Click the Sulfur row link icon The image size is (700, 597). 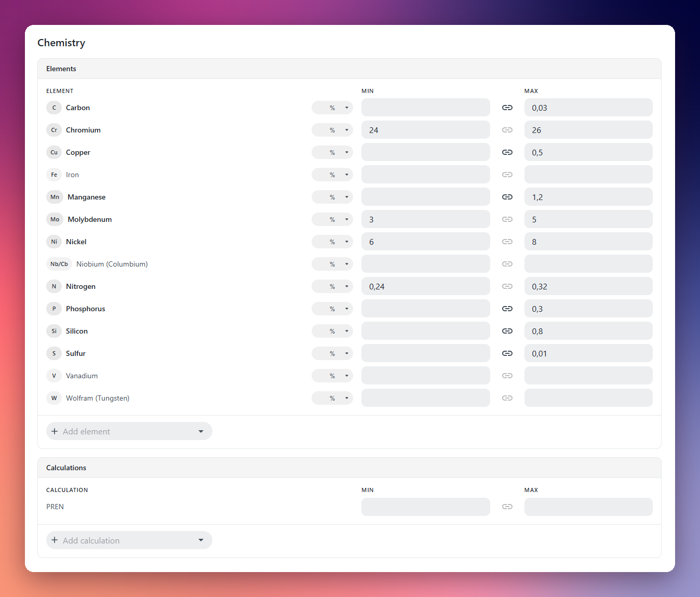[507, 353]
